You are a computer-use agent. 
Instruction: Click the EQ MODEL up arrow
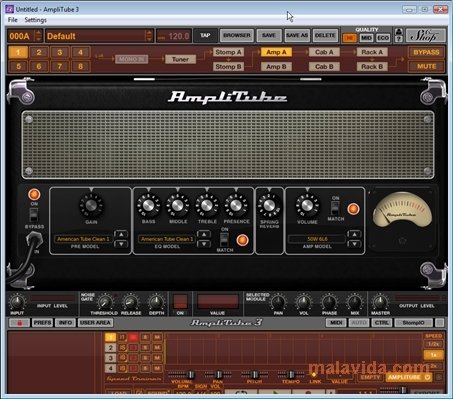tap(204, 234)
